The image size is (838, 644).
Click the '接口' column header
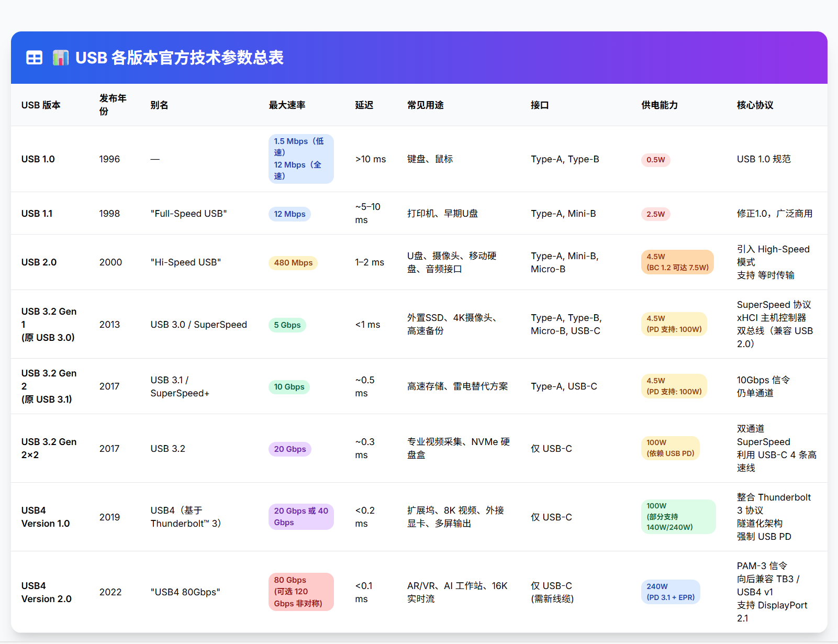[x=540, y=105]
